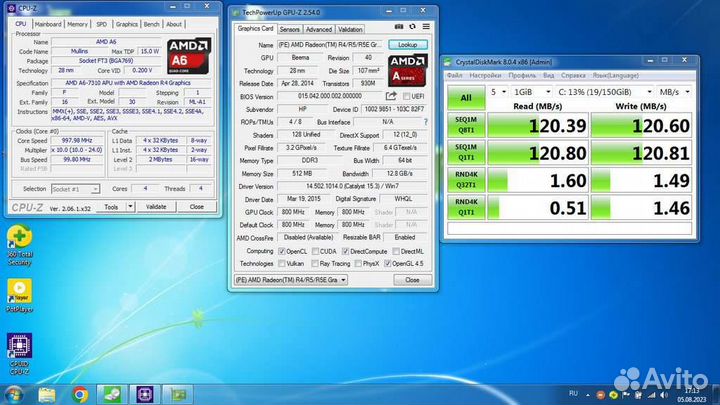Open the GPU-Z hamburger menu icon
720x405 pixels.
pos(426,27)
